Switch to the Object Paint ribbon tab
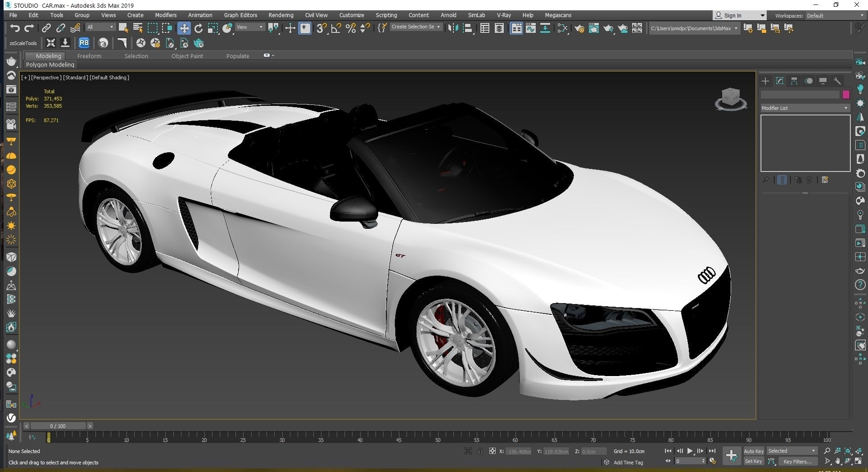This screenshot has height=472, width=868. click(187, 56)
